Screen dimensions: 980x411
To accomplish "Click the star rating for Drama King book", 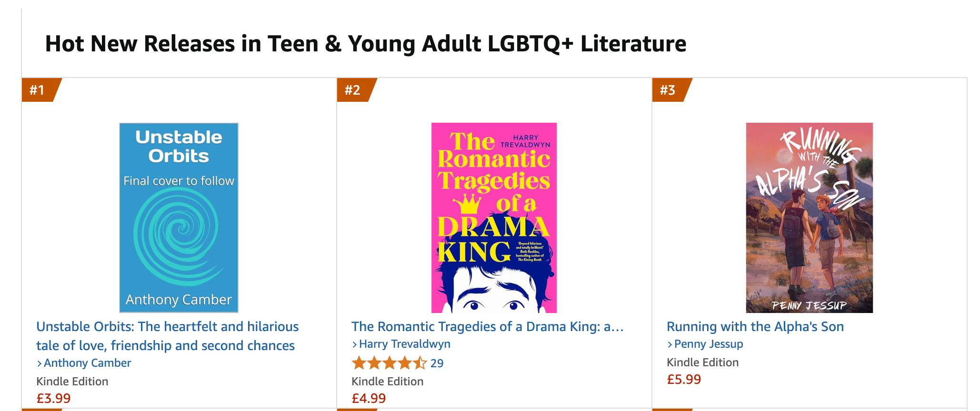I will point(389,363).
